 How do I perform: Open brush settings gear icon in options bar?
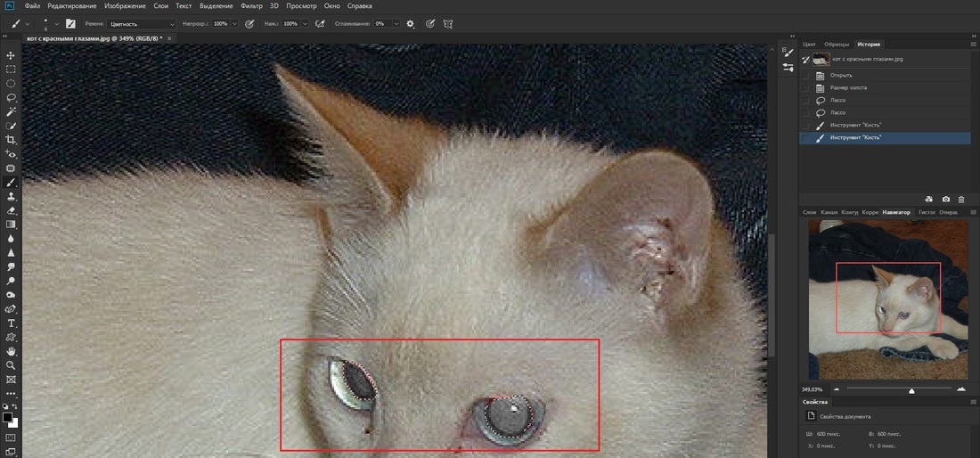pyautogui.click(x=410, y=23)
